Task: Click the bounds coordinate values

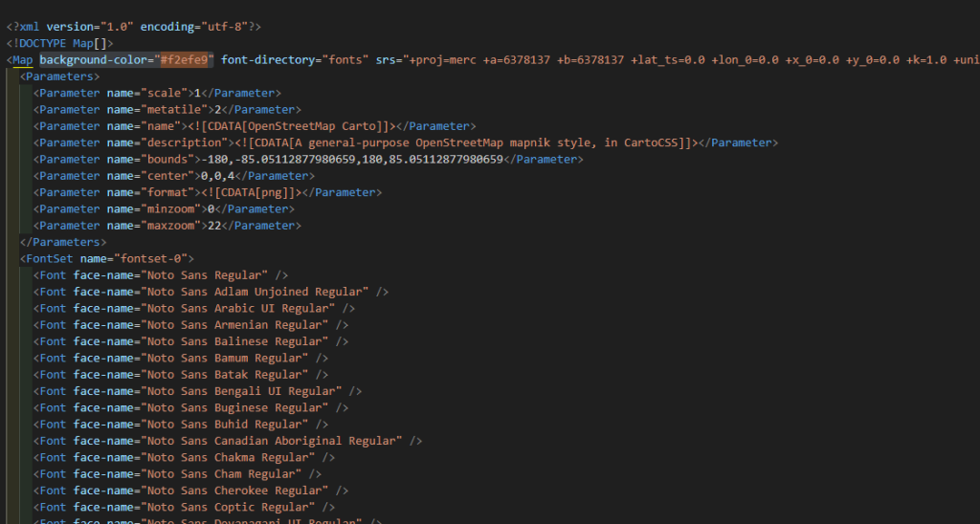Action: 352,159
